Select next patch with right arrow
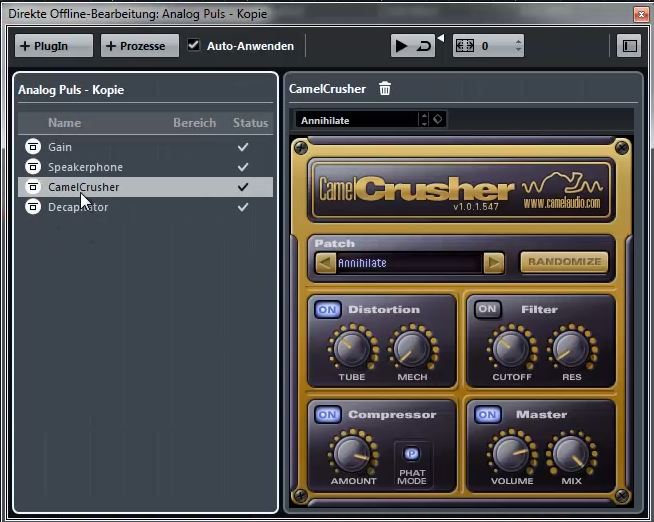 493,263
